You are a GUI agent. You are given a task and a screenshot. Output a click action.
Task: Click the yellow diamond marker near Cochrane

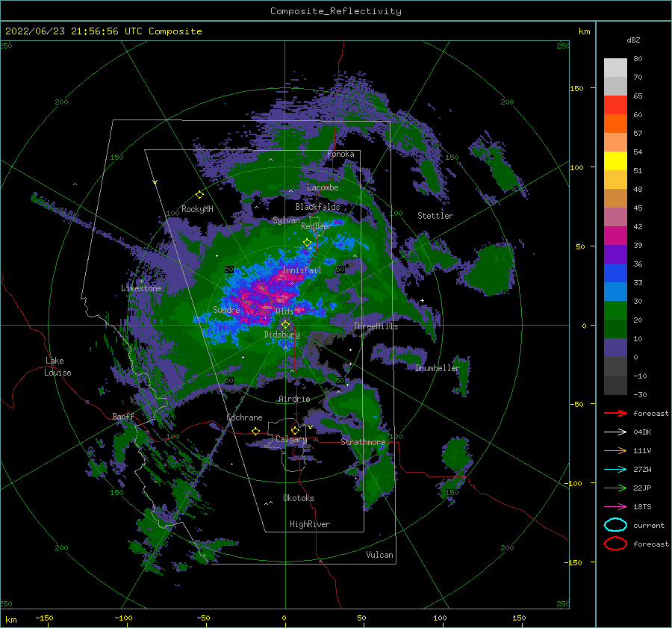pyautogui.click(x=256, y=431)
